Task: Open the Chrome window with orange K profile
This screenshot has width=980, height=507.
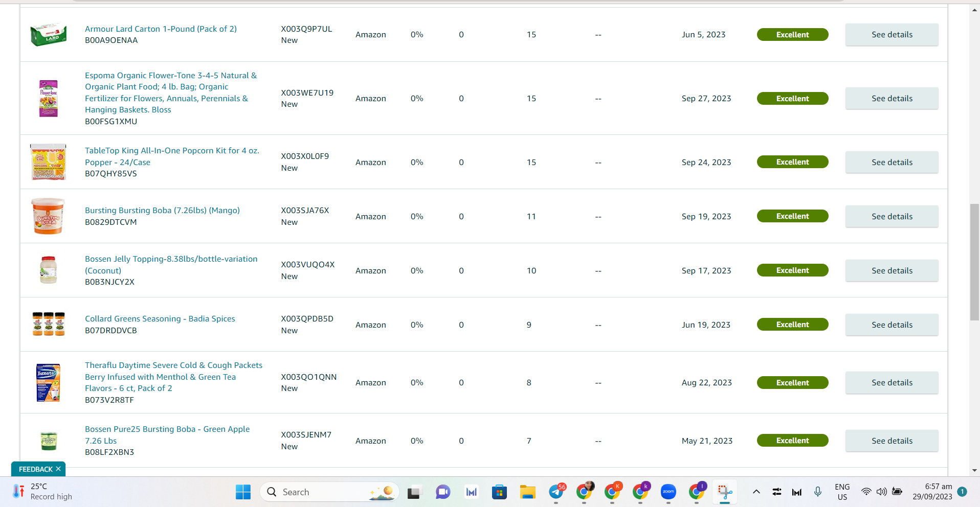Action: click(x=612, y=492)
